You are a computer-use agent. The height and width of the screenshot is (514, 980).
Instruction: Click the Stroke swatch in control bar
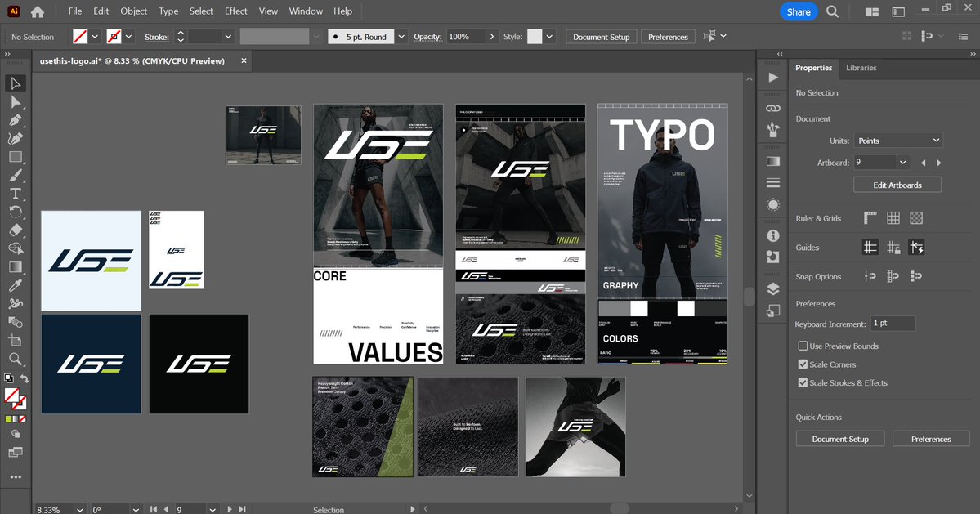pos(114,37)
